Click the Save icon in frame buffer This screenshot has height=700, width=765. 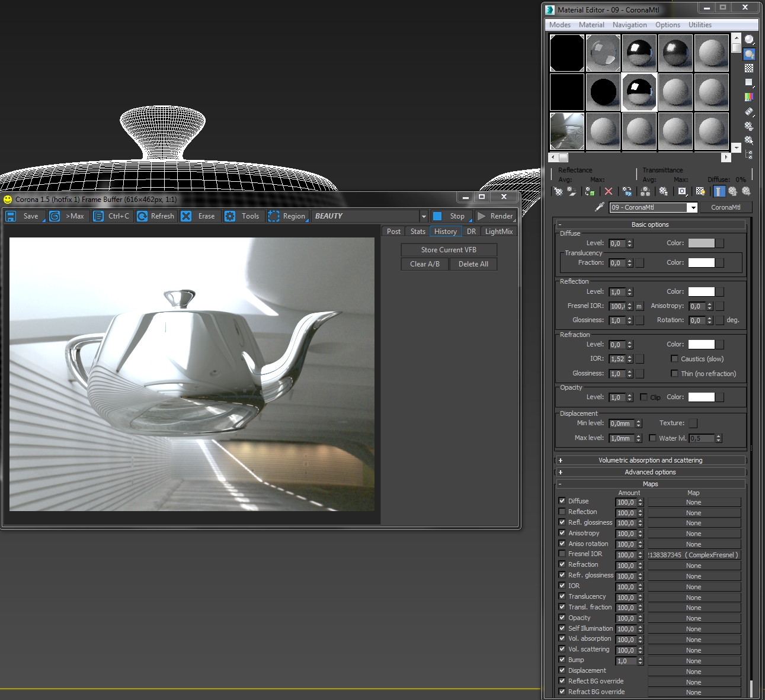(11, 216)
